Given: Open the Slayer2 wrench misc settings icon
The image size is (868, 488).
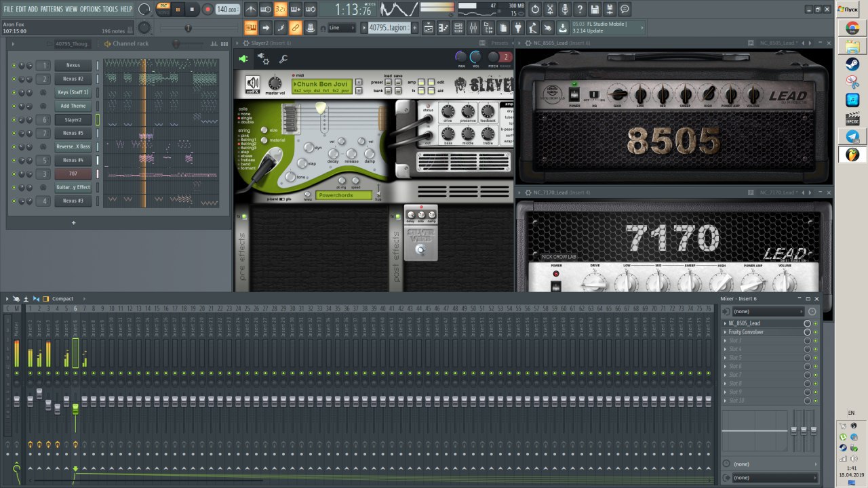Looking at the screenshot, I should [x=283, y=59].
